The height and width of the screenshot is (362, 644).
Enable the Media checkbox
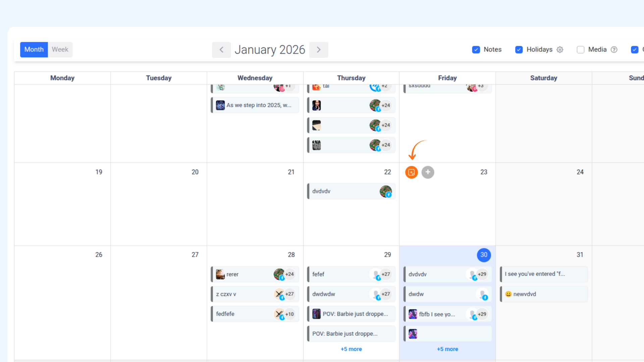(x=581, y=50)
